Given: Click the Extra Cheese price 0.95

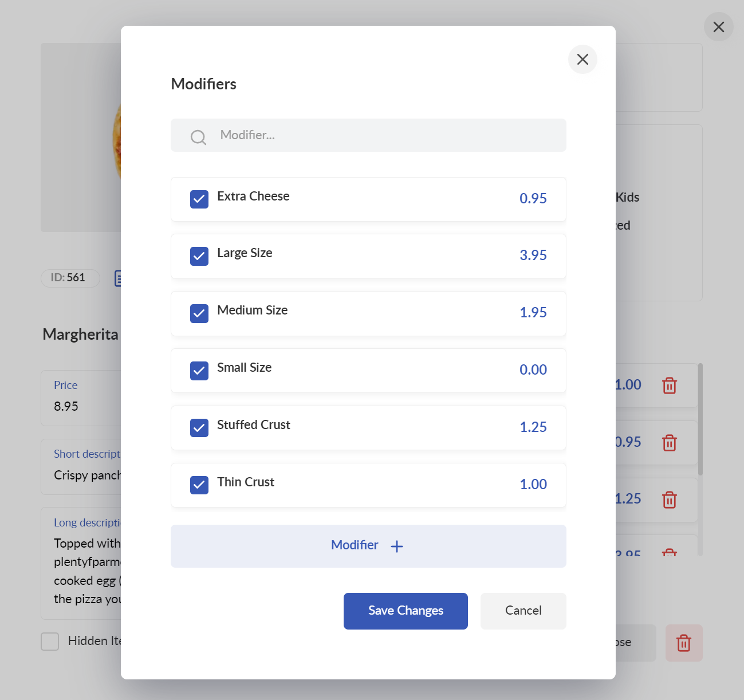Looking at the screenshot, I should tap(533, 199).
